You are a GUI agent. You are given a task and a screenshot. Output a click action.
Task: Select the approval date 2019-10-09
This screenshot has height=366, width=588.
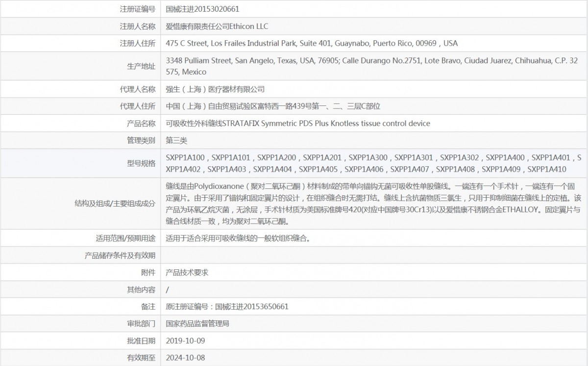186,340
